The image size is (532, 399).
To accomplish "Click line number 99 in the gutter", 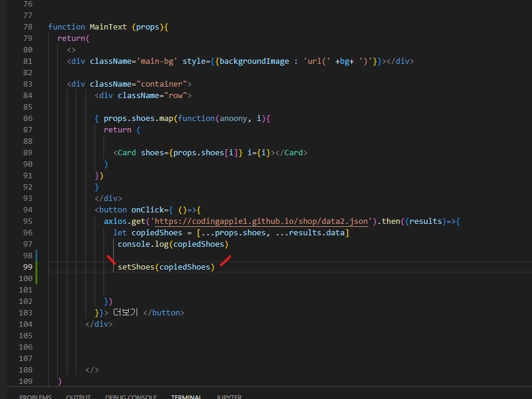I will 28,267.
